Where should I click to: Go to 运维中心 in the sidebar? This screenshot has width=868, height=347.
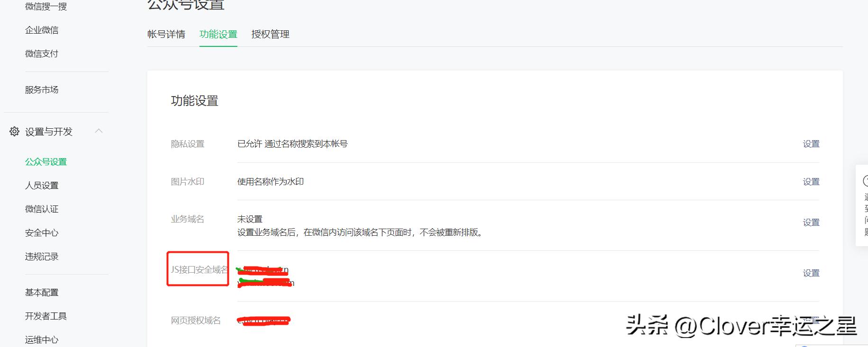click(x=42, y=339)
